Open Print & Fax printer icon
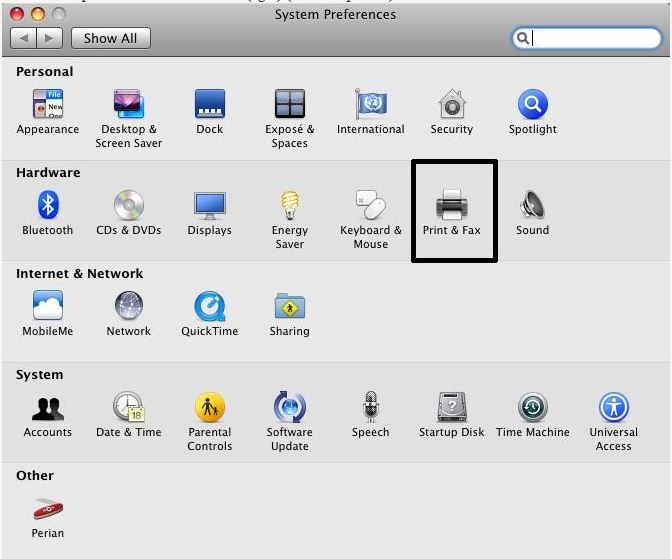Image resolution: width=672 pixels, height=559 pixels. point(452,205)
